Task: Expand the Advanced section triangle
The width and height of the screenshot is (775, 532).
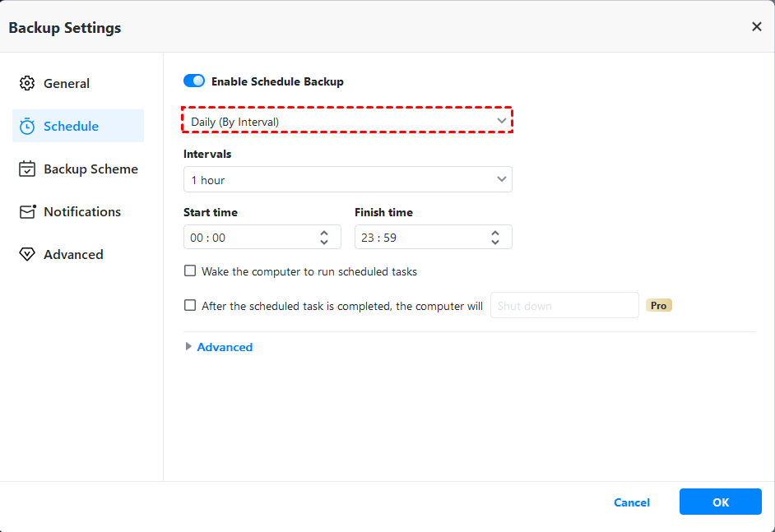Action: (x=188, y=347)
